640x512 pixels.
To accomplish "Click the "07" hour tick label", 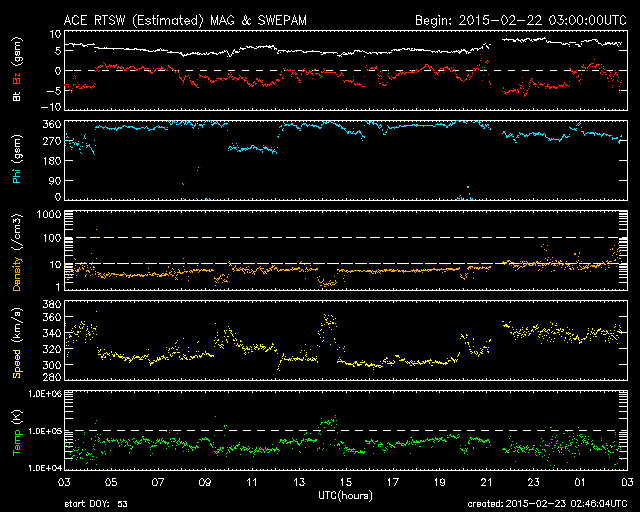I will [x=158, y=482].
